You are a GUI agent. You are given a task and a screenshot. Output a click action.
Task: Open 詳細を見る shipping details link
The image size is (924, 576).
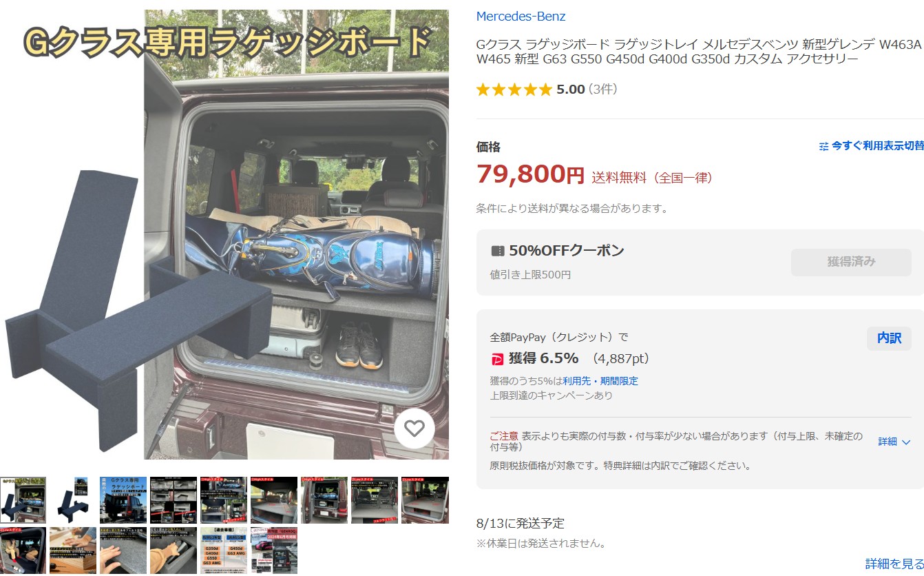click(894, 564)
